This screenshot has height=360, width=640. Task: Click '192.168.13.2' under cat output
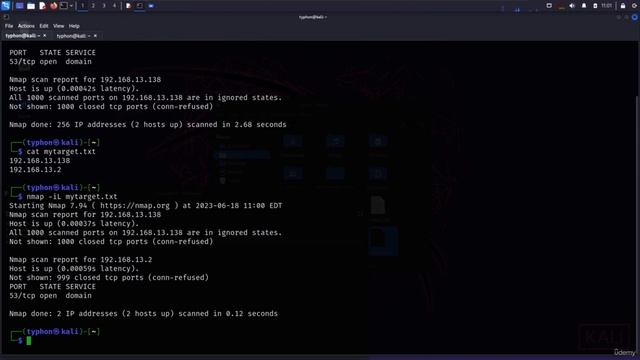[x=35, y=169]
